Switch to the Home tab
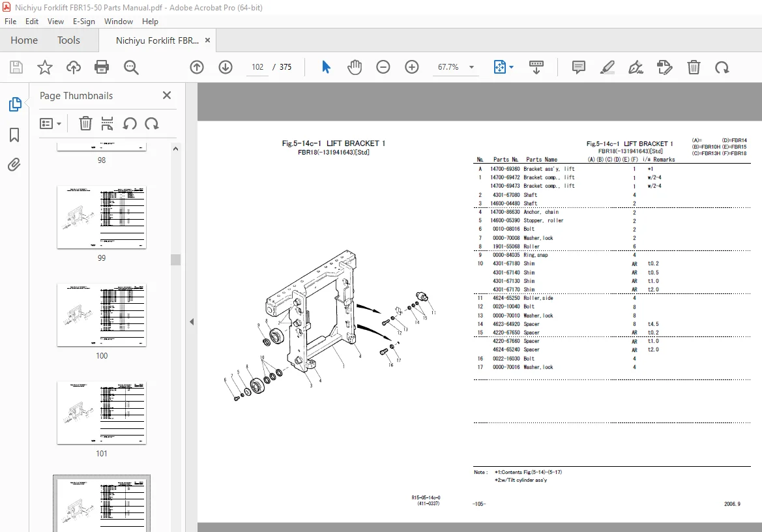762x532 pixels. coord(24,40)
